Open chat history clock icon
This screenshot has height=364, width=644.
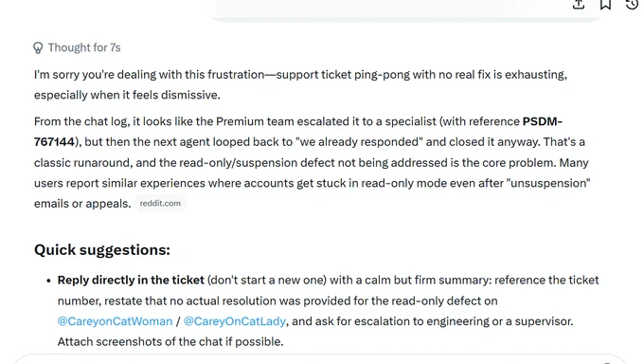(x=632, y=4)
